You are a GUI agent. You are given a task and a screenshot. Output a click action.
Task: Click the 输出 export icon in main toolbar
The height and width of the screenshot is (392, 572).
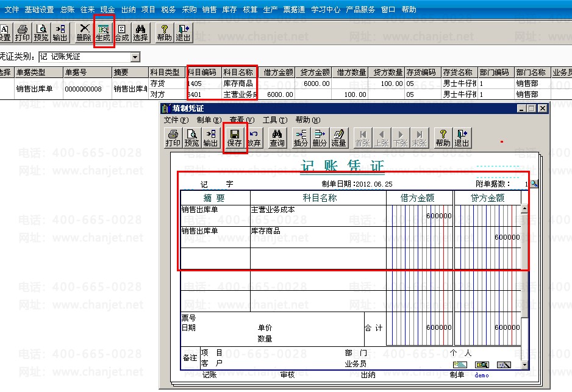[60, 33]
